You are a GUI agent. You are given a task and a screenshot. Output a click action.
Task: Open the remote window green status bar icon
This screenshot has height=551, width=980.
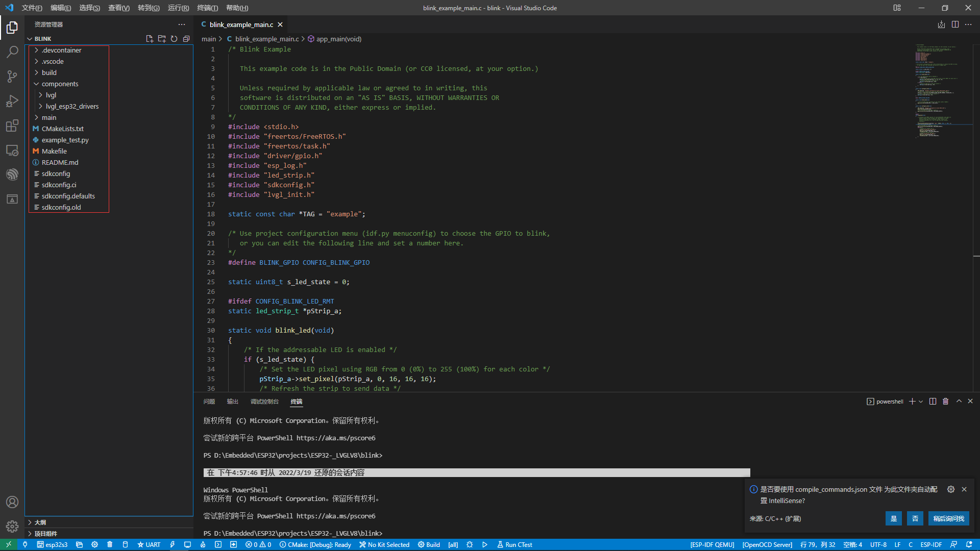point(9,544)
